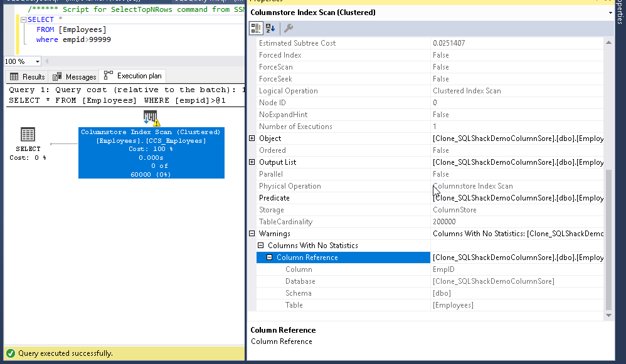Click the Properties vertical scrollbar thumb
This screenshot has height=364, width=626.
pos(608,239)
